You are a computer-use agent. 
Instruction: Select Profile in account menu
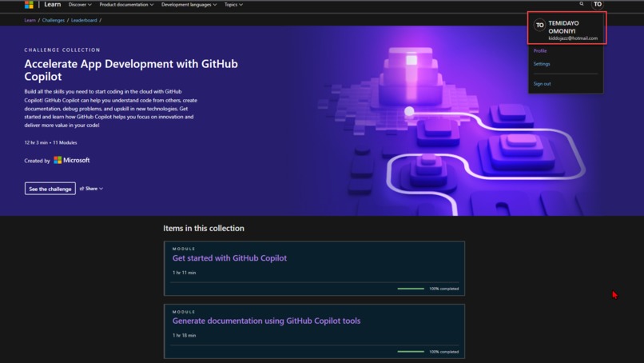coord(540,50)
